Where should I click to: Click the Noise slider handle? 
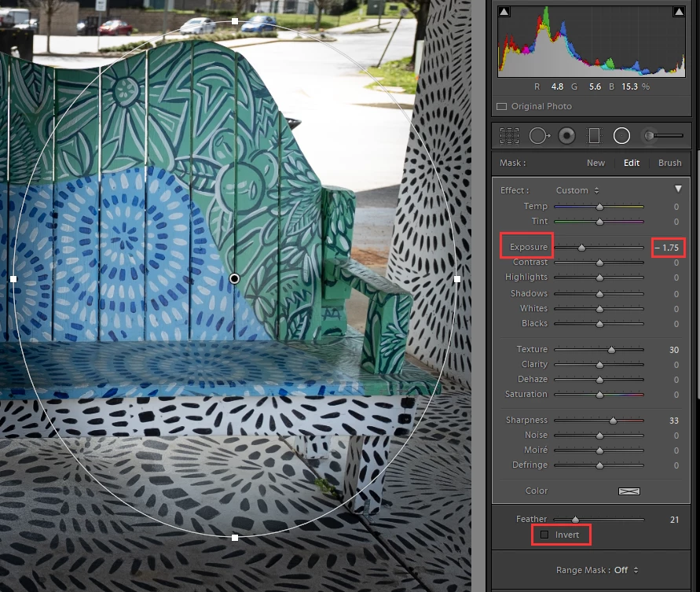coord(599,436)
